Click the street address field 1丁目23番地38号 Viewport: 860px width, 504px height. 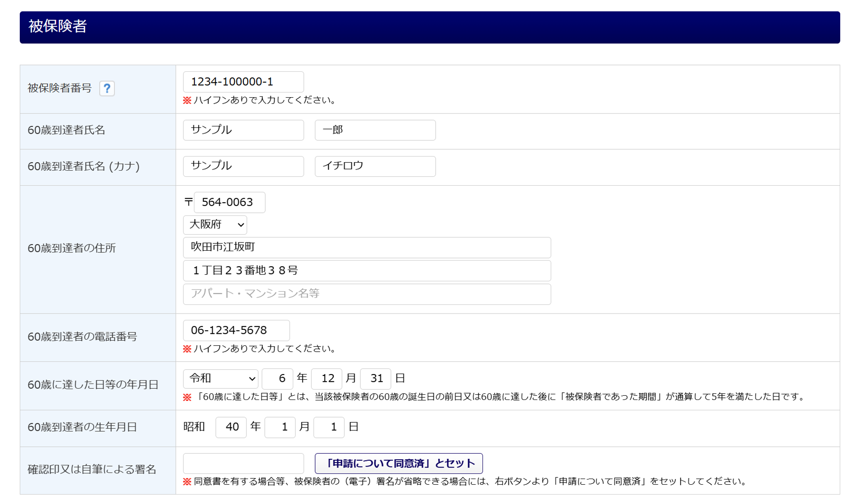coord(367,270)
